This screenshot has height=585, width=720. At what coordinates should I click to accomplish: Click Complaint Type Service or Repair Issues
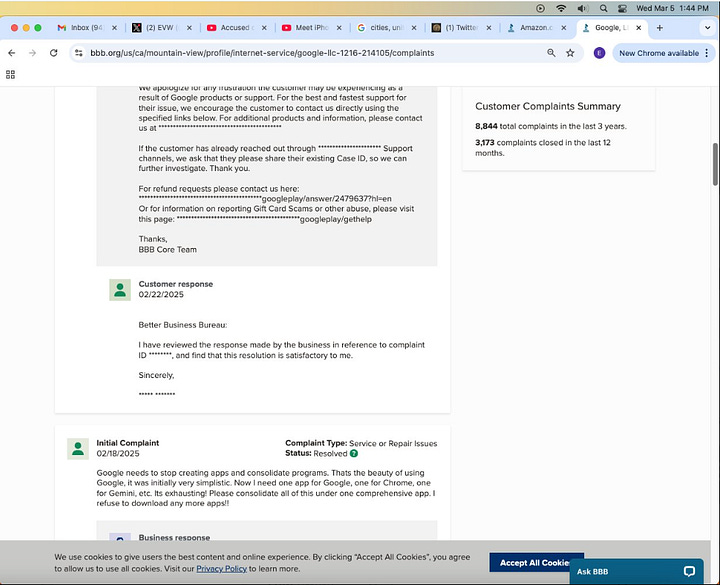coord(361,443)
